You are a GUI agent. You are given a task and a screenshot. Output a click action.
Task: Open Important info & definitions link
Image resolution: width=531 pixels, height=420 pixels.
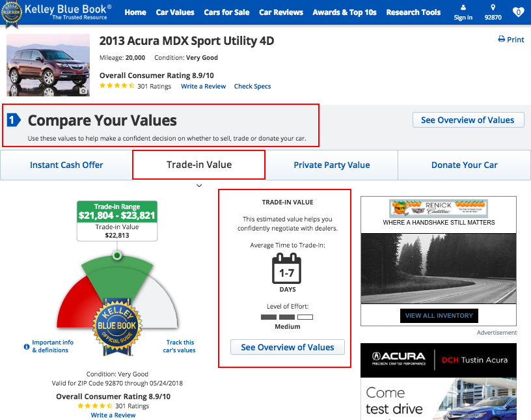click(53, 346)
